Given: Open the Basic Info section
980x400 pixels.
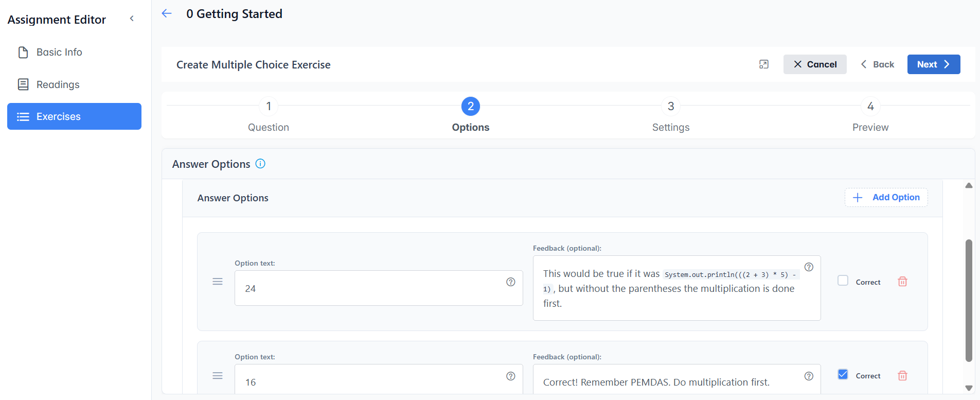Looking at the screenshot, I should pos(59,52).
